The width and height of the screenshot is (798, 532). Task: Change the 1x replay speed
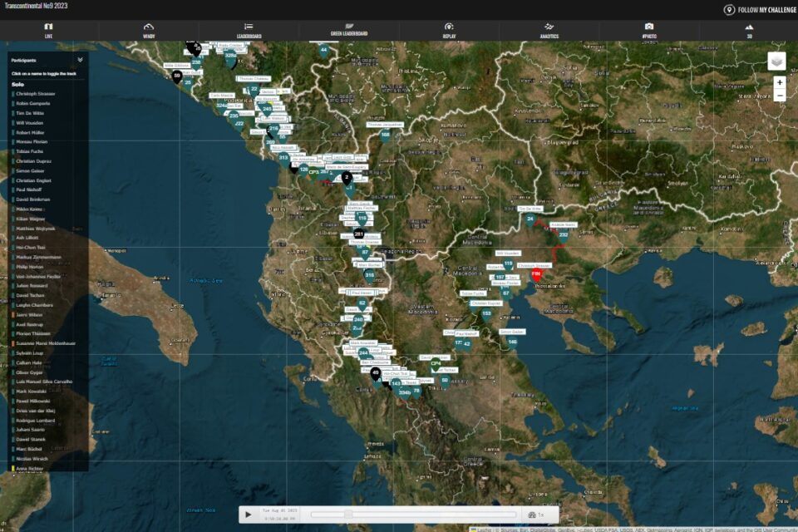(541, 515)
